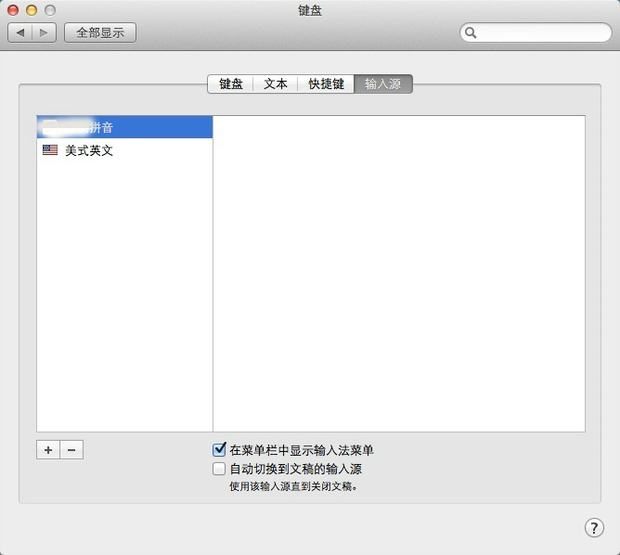620x555 pixels.
Task: Click the 全部显示 button
Action: [100, 32]
